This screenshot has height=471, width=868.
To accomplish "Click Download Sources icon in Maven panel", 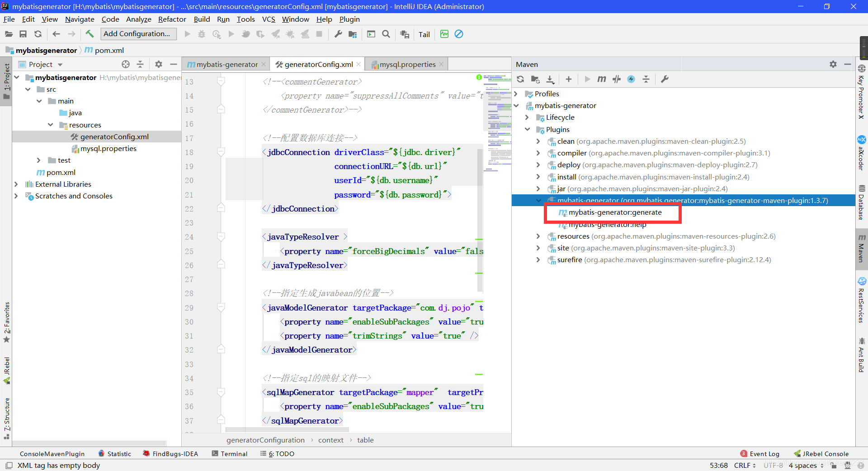I will click(550, 79).
